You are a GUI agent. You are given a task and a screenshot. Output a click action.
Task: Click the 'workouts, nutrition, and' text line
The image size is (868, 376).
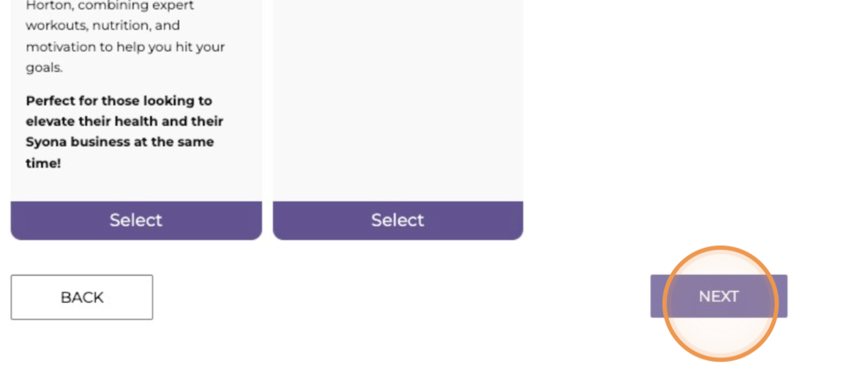[102, 26]
